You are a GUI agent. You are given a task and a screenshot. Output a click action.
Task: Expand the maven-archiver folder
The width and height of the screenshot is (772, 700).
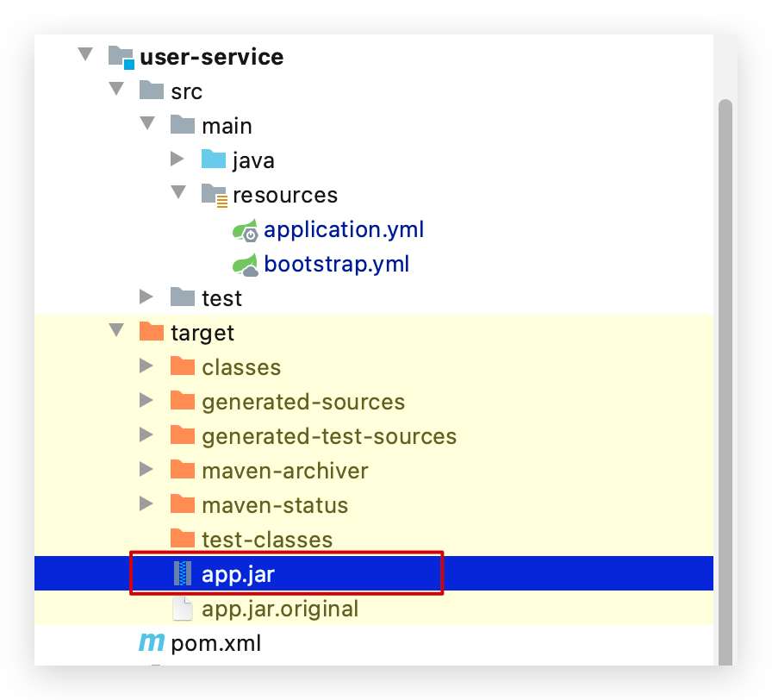(x=146, y=470)
